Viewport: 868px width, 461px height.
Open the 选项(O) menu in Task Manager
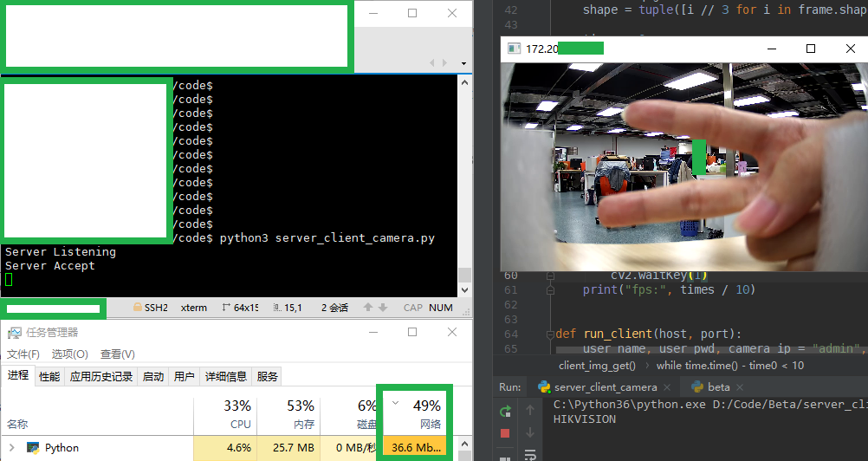[x=70, y=354]
